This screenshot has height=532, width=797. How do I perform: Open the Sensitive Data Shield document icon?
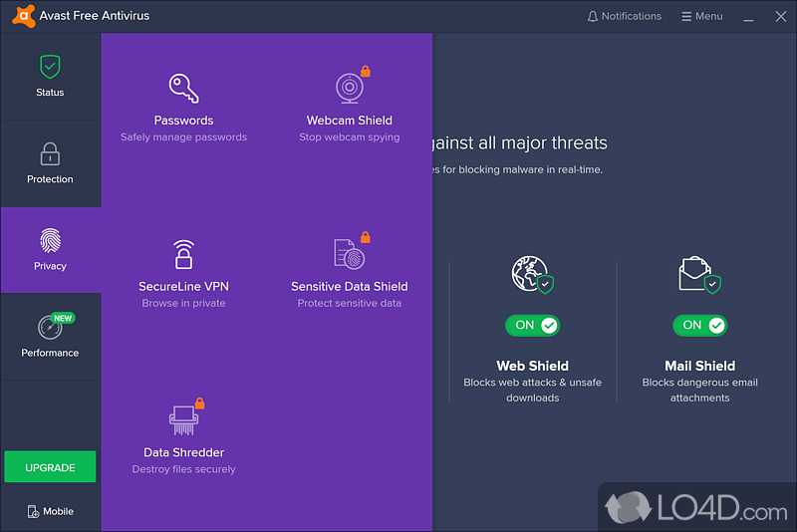pyautogui.click(x=350, y=254)
